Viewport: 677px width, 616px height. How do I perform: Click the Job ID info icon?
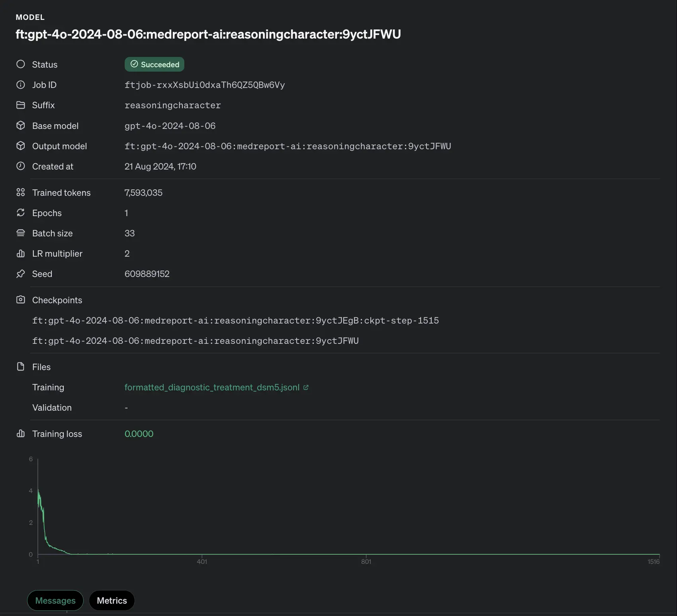21,84
